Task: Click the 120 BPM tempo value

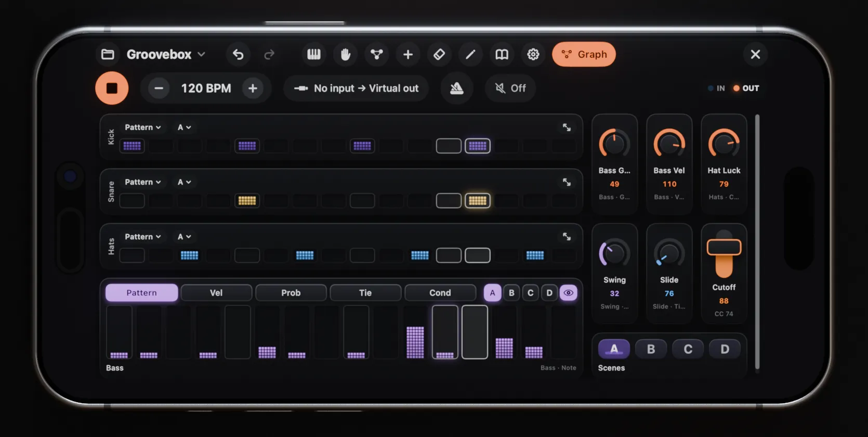Action: (x=206, y=88)
